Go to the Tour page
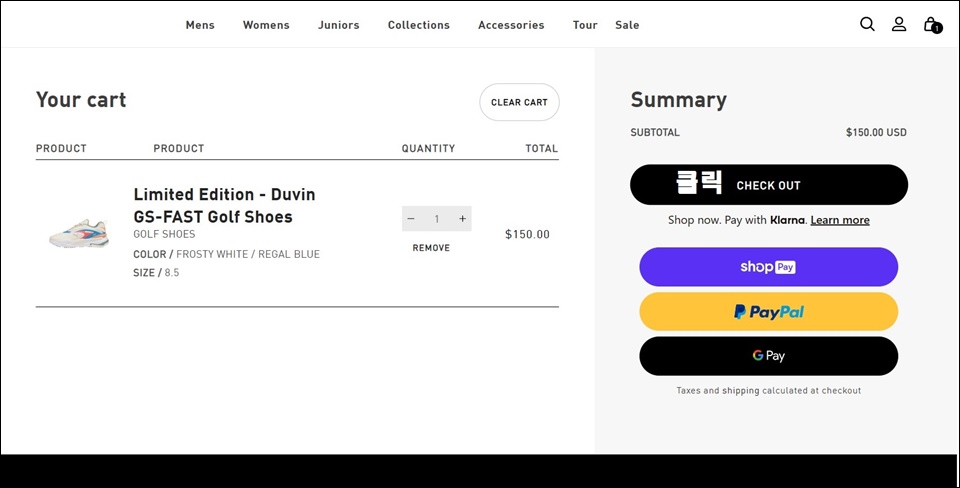 pyautogui.click(x=585, y=25)
